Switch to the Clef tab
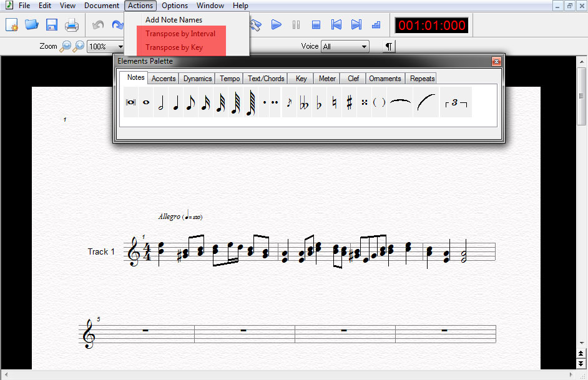The height and width of the screenshot is (380, 588). [353, 79]
